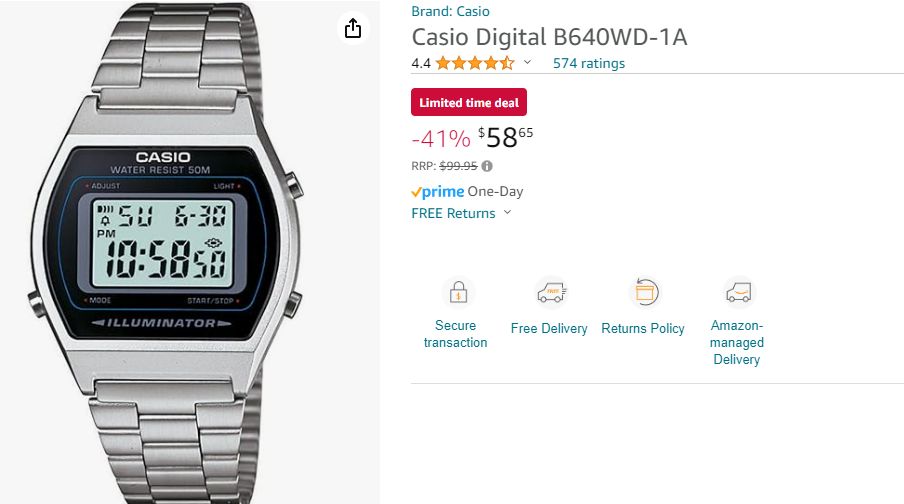The width and height of the screenshot is (904, 504).
Task: Click the product title Casio Digital B640WD-1A
Action: point(549,37)
